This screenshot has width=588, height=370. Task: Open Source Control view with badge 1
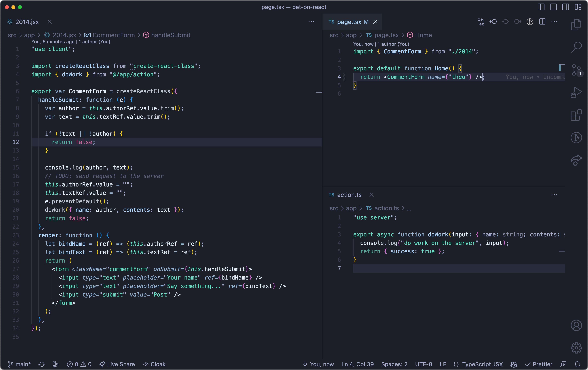577,70
